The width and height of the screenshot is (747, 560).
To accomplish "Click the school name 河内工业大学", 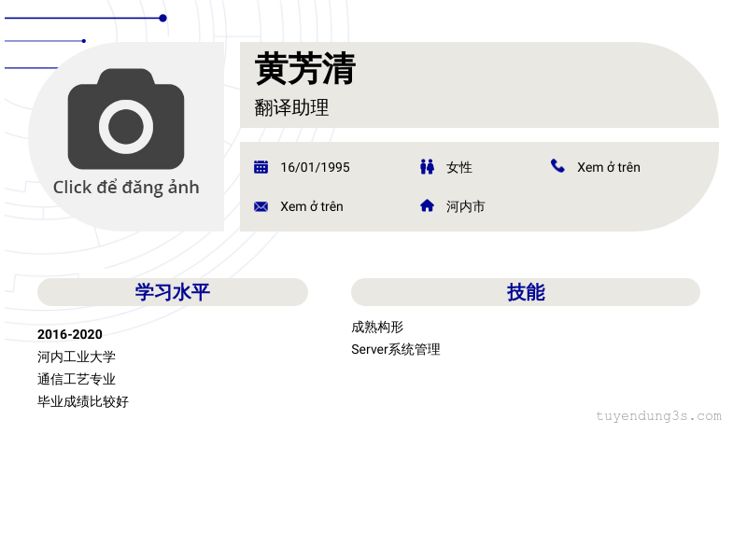I will (x=77, y=357).
